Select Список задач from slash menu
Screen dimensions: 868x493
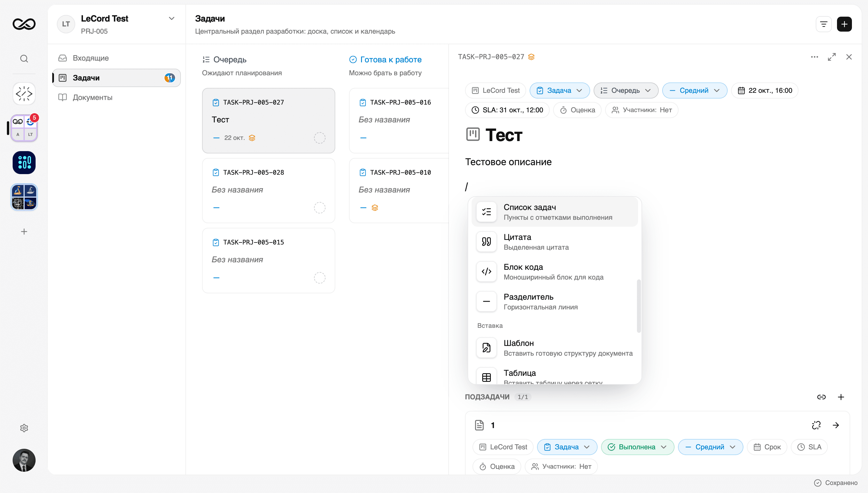click(x=555, y=212)
